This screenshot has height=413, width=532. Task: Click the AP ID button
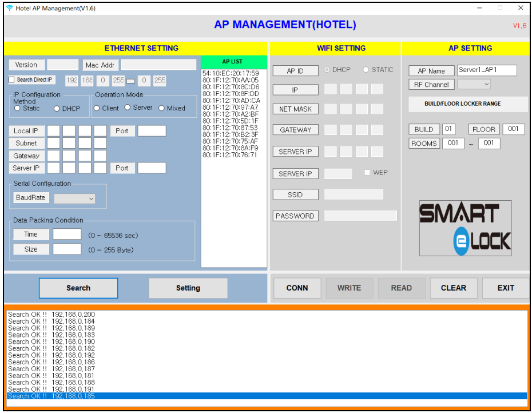coord(295,70)
